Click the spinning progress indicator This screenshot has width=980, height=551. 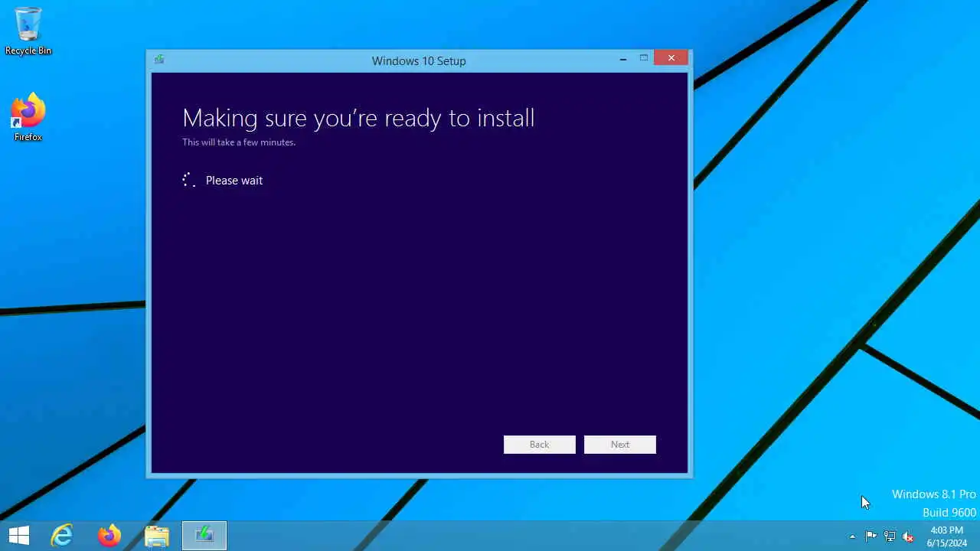(189, 180)
